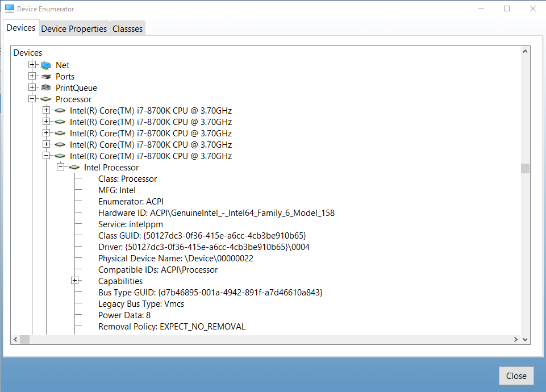Collapse the Intel Processor node
546x392 pixels.
click(60, 167)
